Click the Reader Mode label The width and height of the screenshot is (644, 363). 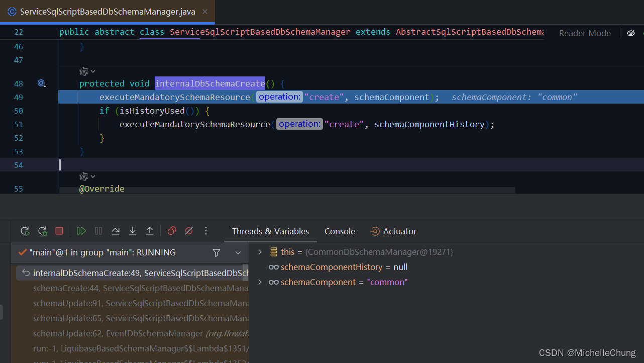tap(585, 33)
